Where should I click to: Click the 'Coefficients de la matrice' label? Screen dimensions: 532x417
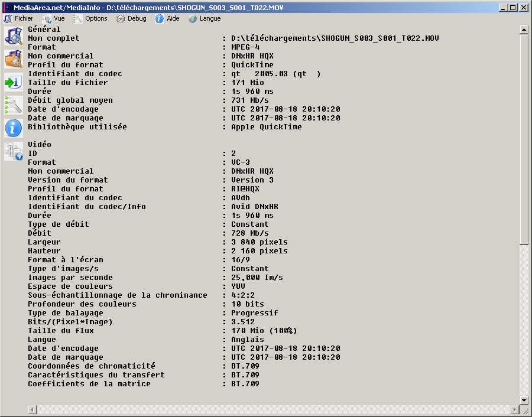89,384
